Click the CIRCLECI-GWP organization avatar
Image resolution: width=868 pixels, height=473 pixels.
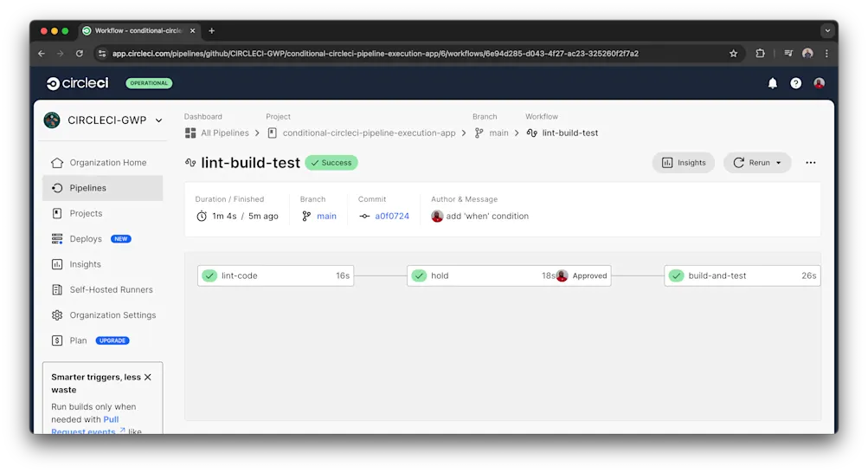point(52,120)
